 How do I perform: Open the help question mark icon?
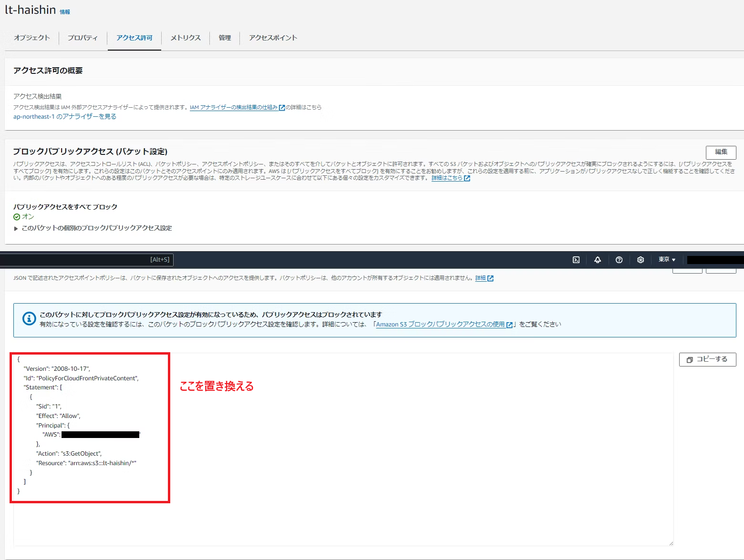pyautogui.click(x=619, y=260)
